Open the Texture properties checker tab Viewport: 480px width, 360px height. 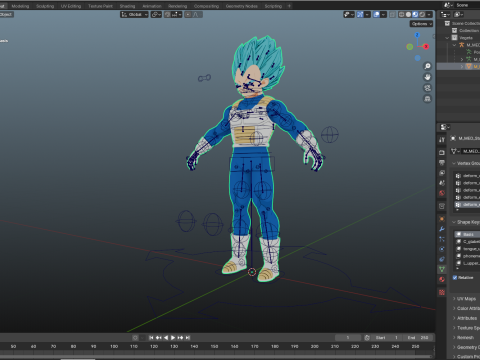click(442, 292)
